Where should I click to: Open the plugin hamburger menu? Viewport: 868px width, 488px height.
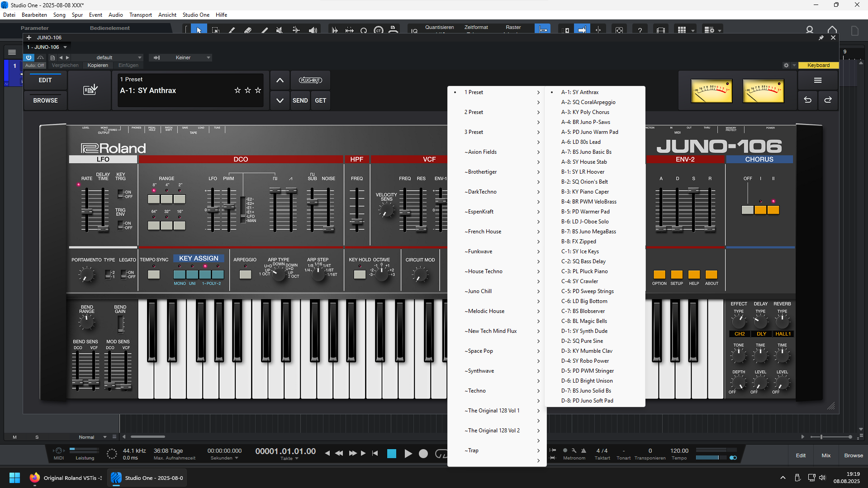818,80
